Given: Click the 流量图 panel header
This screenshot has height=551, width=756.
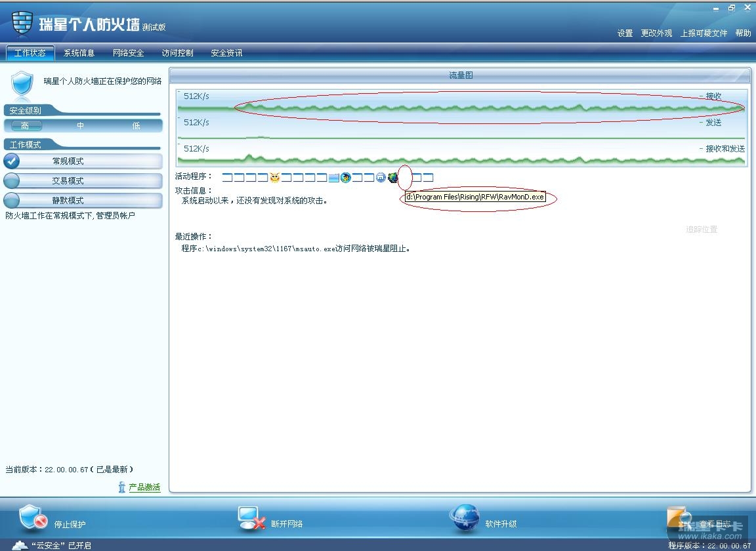Looking at the screenshot, I should 460,75.
